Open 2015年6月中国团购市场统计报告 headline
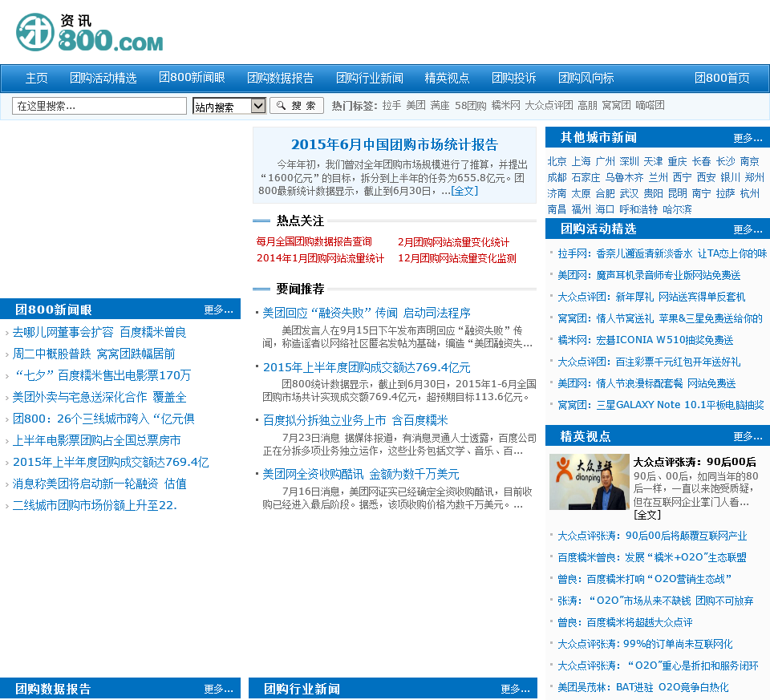Viewport: 770px width, 700px height. [395, 144]
